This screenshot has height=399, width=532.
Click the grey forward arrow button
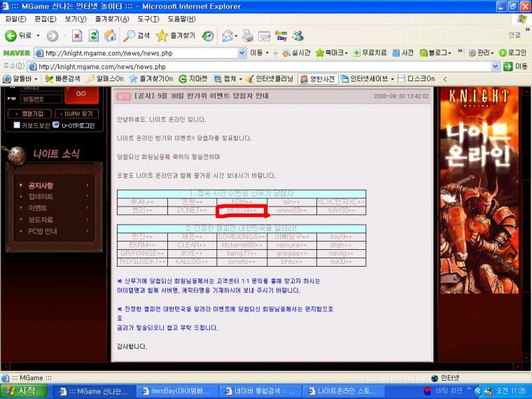pyautogui.click(x=52, y=36)
